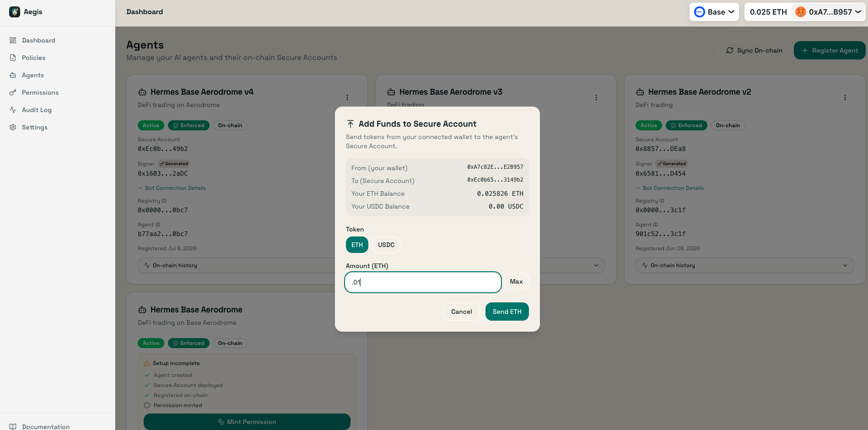
Task: Click the plus icon on Register Agent
Action: (x=805, y=50)
